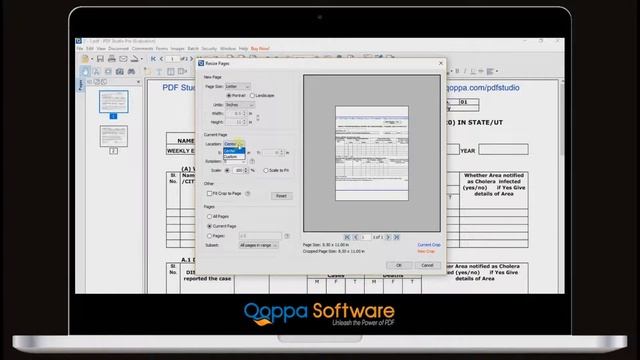Click the italic formatting icon
This screenshot has height=360, width=640.
pos(465,71)
